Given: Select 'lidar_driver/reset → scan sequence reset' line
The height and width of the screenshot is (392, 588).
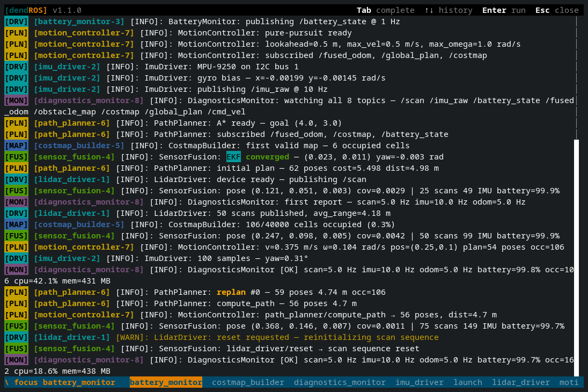Looking at the screenshot, I should point(212,348).
